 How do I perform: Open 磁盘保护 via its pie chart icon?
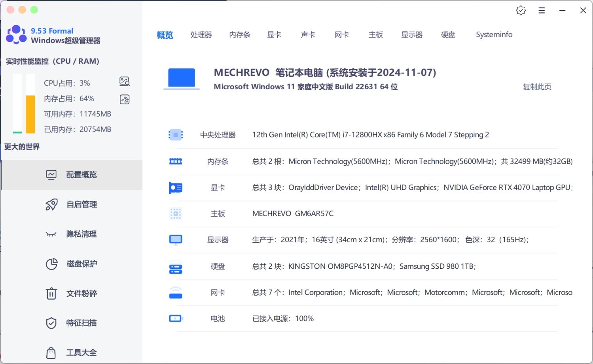(51, 264)
